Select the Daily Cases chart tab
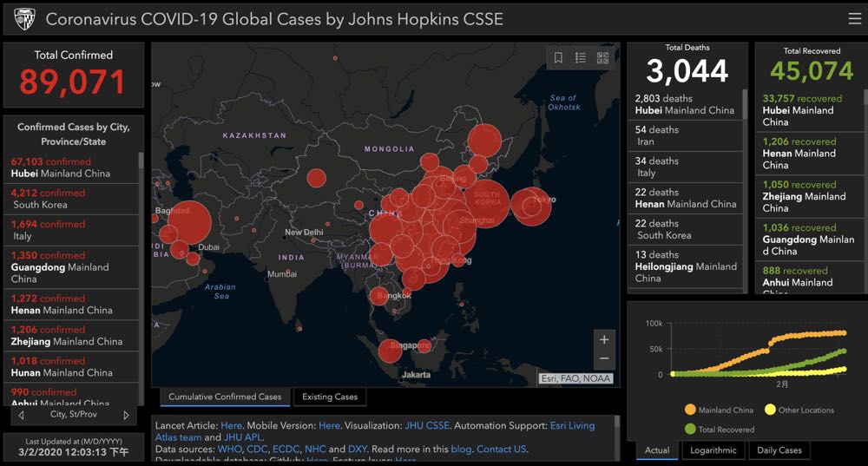This screenshot has height=466, width=868. [x=779, y=450]
